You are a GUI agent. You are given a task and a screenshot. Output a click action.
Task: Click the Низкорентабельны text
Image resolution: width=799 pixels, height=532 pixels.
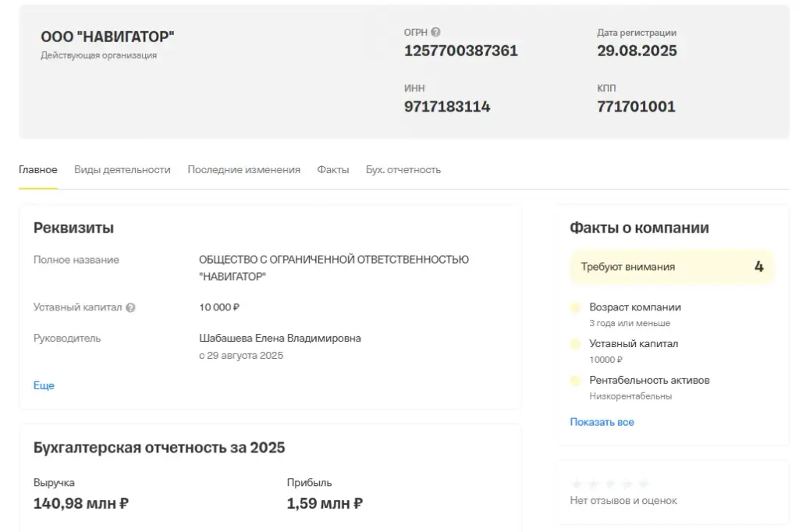pyautogui.click(x=630, y=396)
